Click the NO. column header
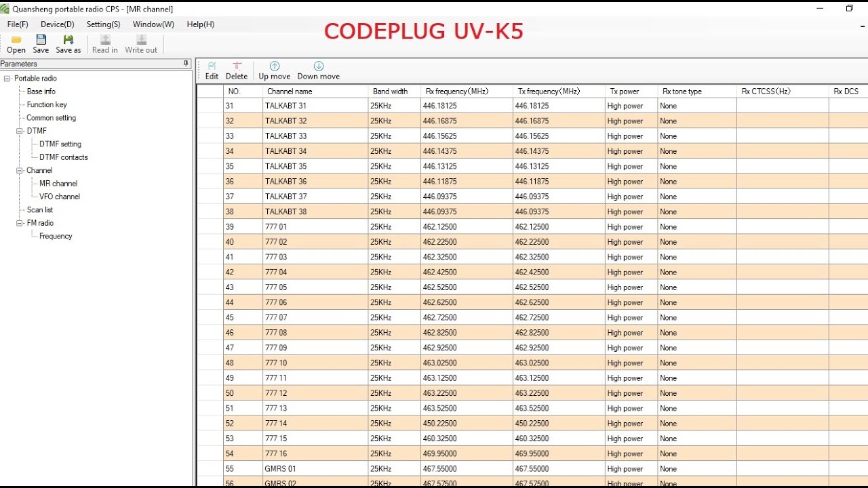This screenshot has height=488, width=868. pos(243,91)
